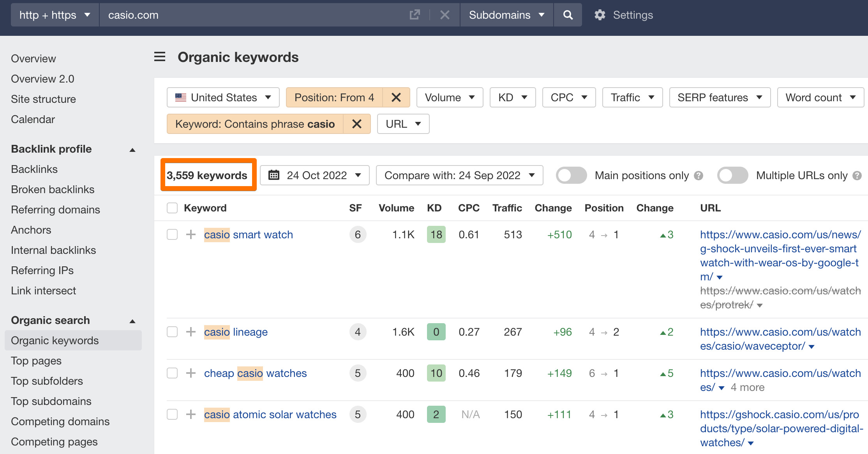The height and width of the screenshot is (454, 868).
Task: Open the Volume filter dropdown
Action: click(450, 97)
